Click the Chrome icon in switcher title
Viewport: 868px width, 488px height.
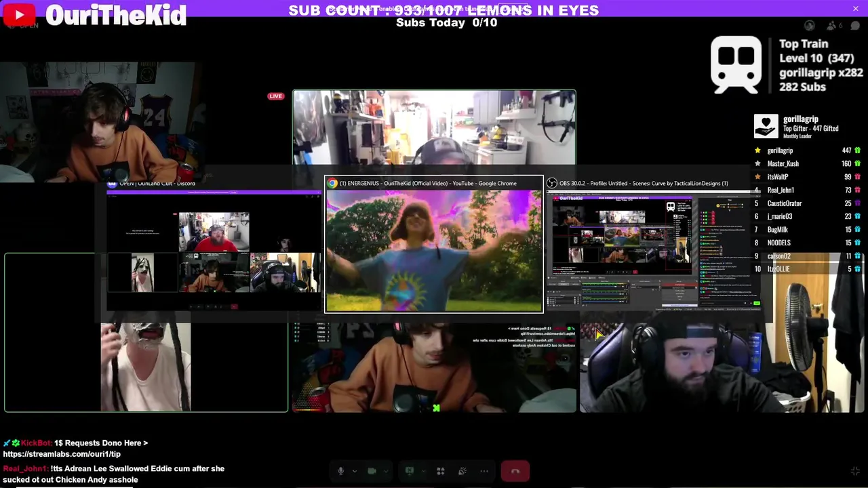333,183
